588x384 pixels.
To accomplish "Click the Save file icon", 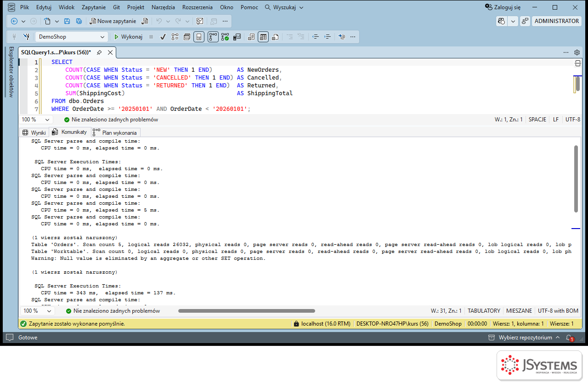I will pos(67,21).
